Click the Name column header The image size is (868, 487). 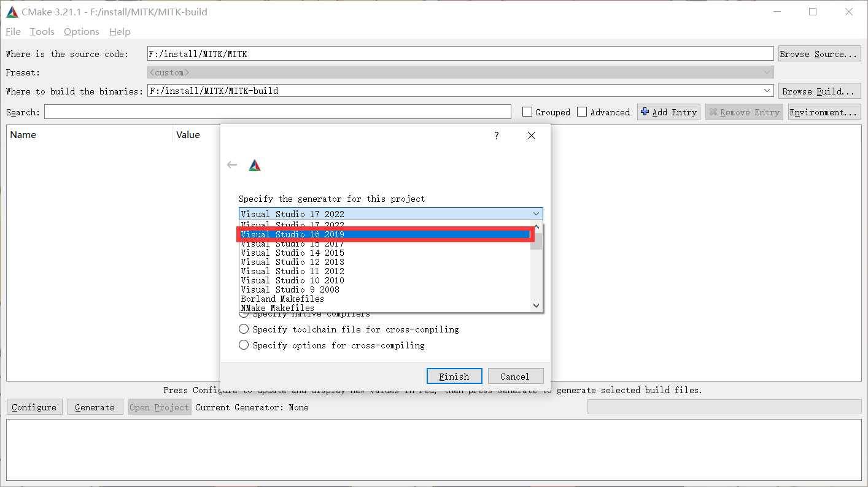90,135
